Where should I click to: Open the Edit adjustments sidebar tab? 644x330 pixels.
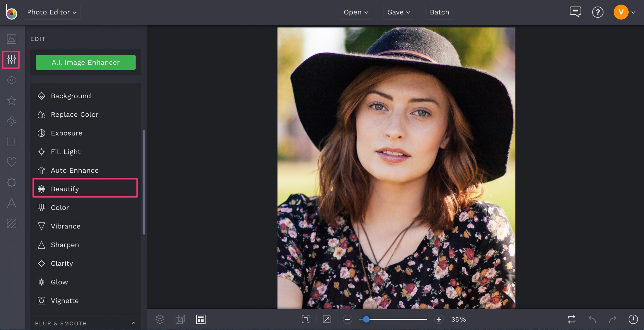click(11, 60)
